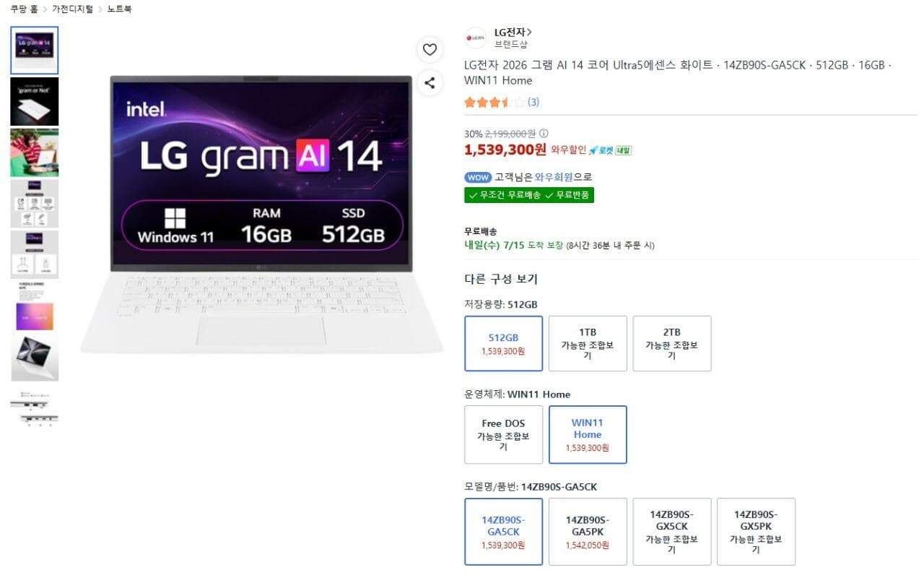Click the original price 2,199,000원
This screenshot has height=578, width=924.
pyautogui.click(x=510, y=134)
